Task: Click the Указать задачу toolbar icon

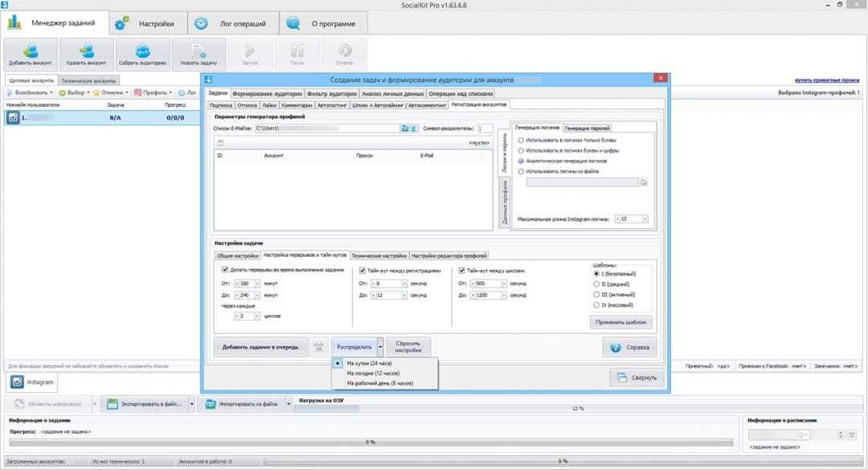Action: point(199,53)
